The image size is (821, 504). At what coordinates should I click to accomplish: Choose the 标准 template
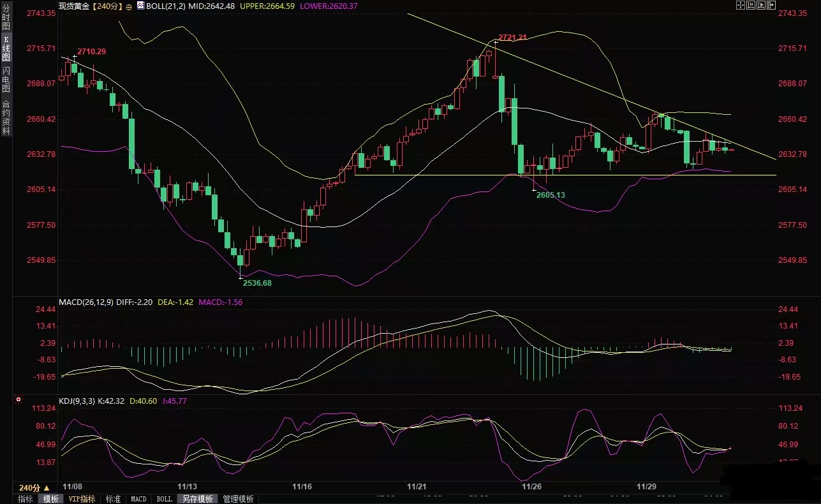[x=113, y=499]
